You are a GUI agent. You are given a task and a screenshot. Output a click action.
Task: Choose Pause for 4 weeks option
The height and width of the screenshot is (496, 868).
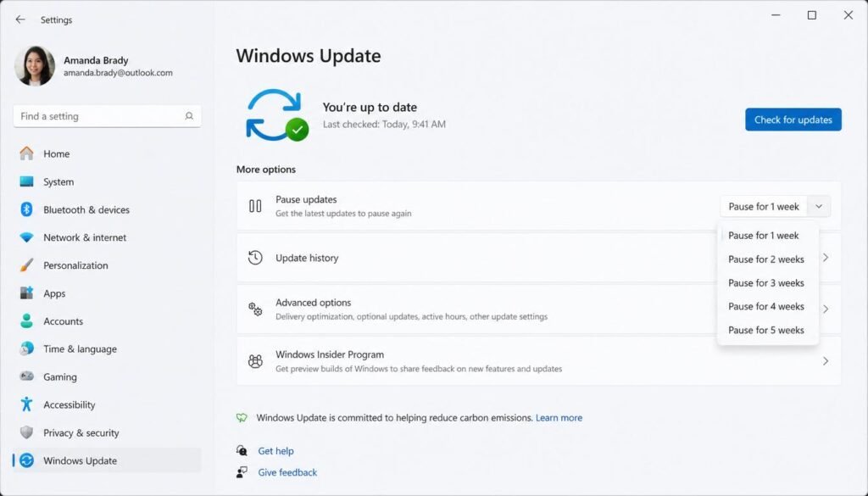point(767,306)
